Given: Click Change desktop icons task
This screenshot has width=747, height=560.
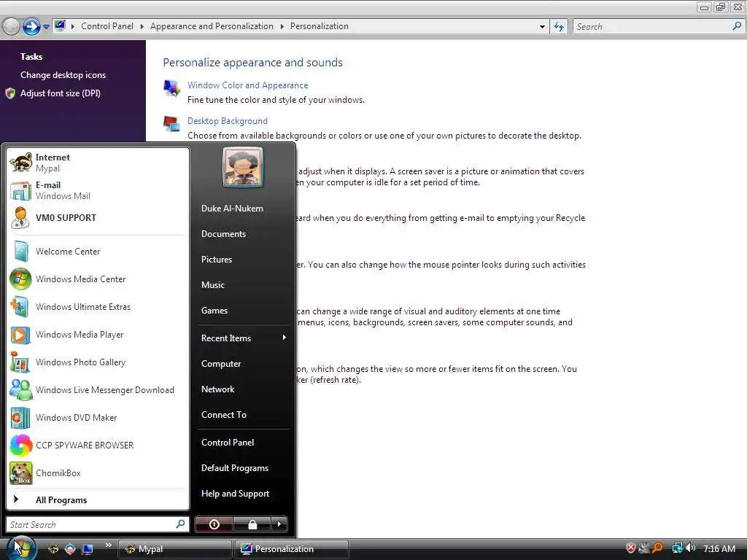Looking at the screenshot, I should tap(63, 75).
